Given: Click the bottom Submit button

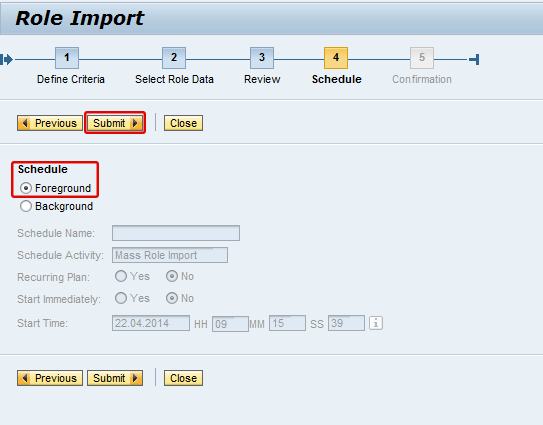Looking at the screenshot, I should tap(115, 378).
